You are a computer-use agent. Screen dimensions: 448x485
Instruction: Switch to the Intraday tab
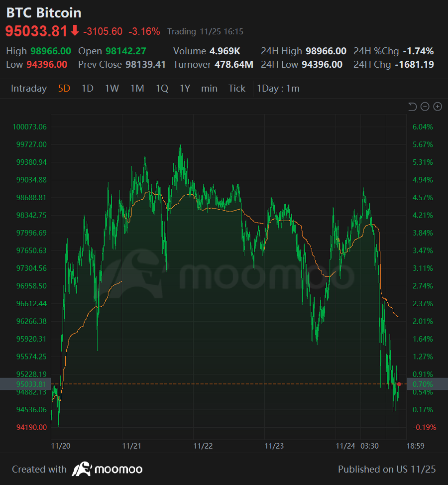[28, 88]
